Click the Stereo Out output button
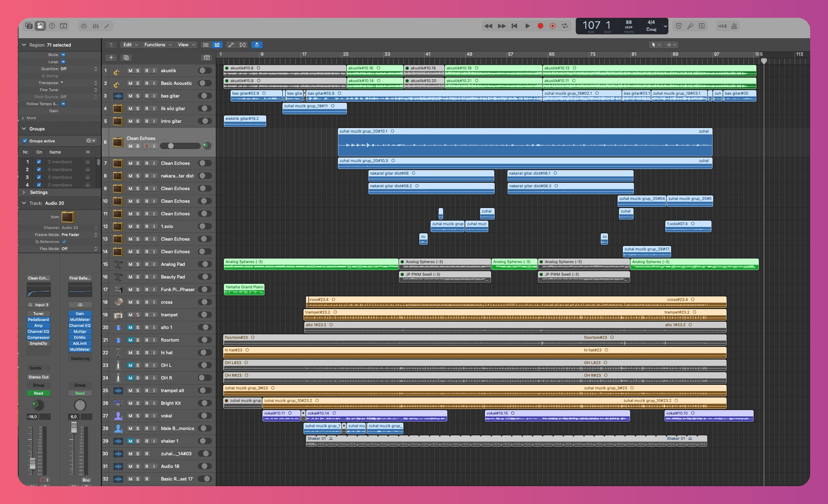Screen dimensions: 828x504 (38, 377)
